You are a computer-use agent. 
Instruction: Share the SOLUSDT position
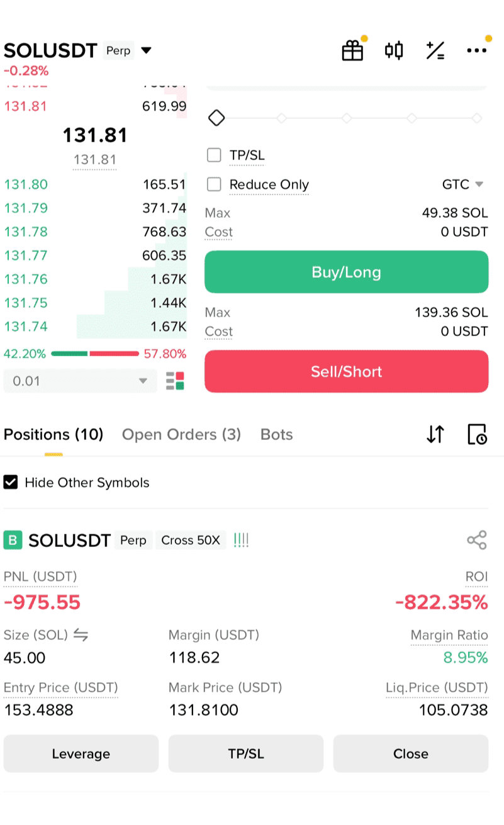pyautogui.click(x=477, y=540)
